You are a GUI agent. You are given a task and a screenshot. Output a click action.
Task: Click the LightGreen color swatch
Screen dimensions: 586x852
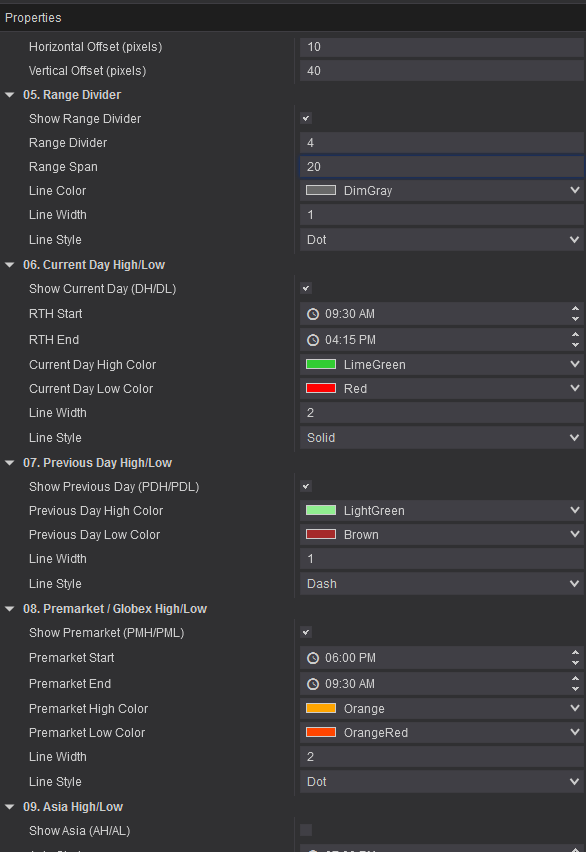(321, 511)
